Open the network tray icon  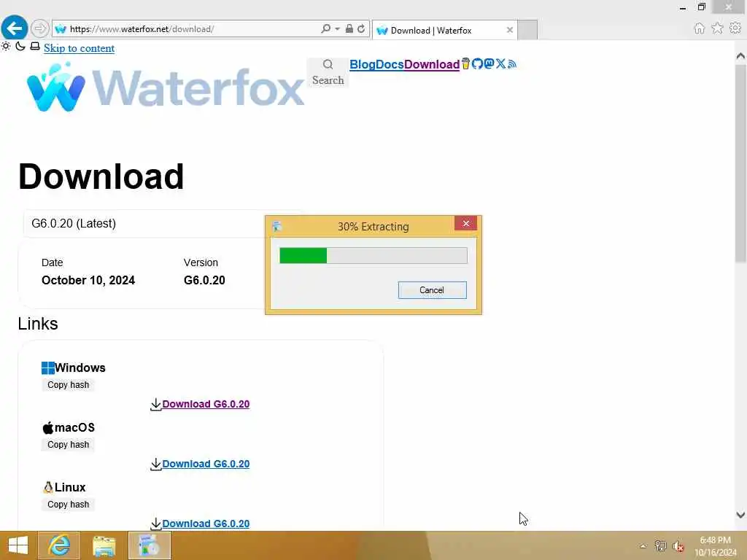click(660, 546)
